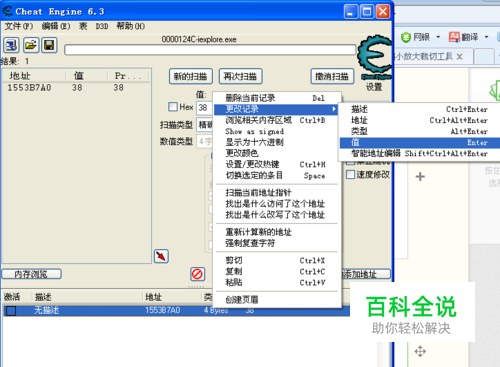Click the save floppy disk icon
This screenshot has width=500, height=367.
[49, 45]
